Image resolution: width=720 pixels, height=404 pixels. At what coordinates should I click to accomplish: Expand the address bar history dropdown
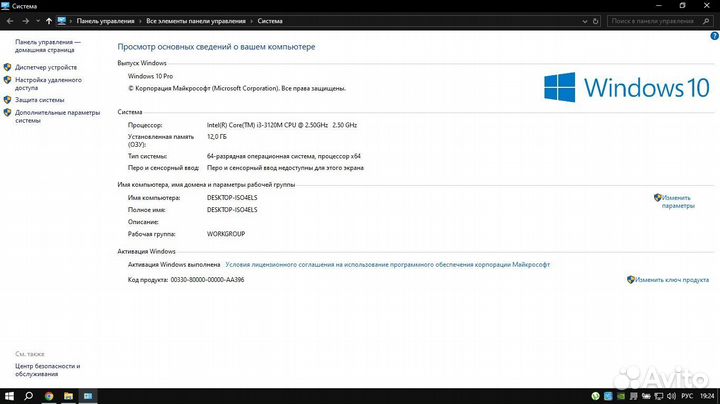pyautogui.click(x=585, y=21)
